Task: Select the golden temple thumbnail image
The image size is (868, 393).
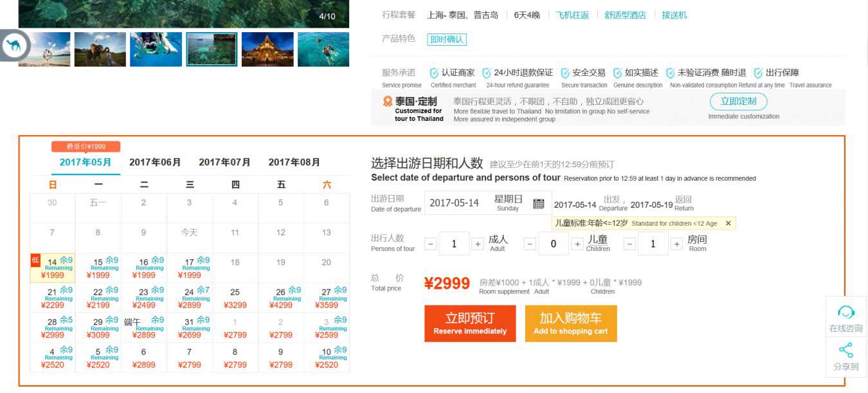Action: tap(267, 50)
